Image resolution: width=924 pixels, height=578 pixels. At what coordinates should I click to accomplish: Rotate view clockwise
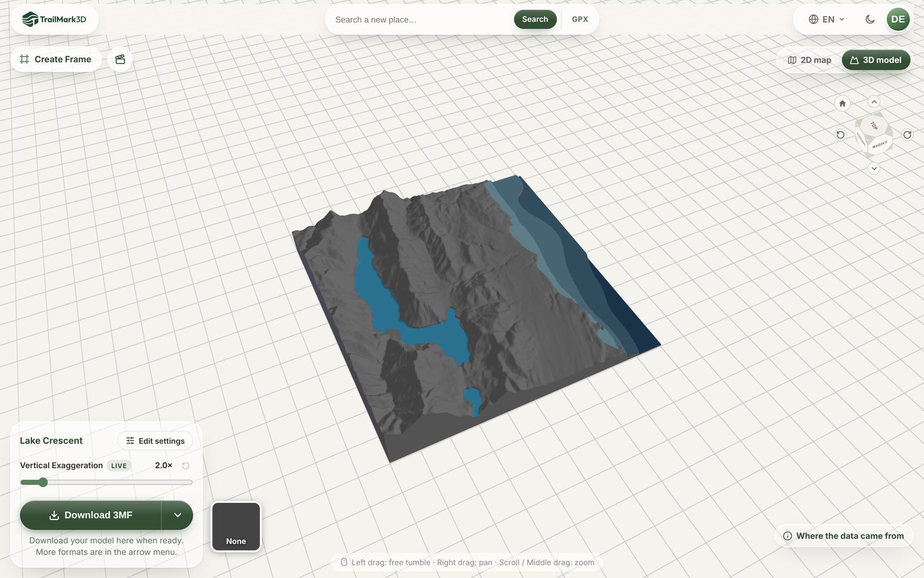907,135
